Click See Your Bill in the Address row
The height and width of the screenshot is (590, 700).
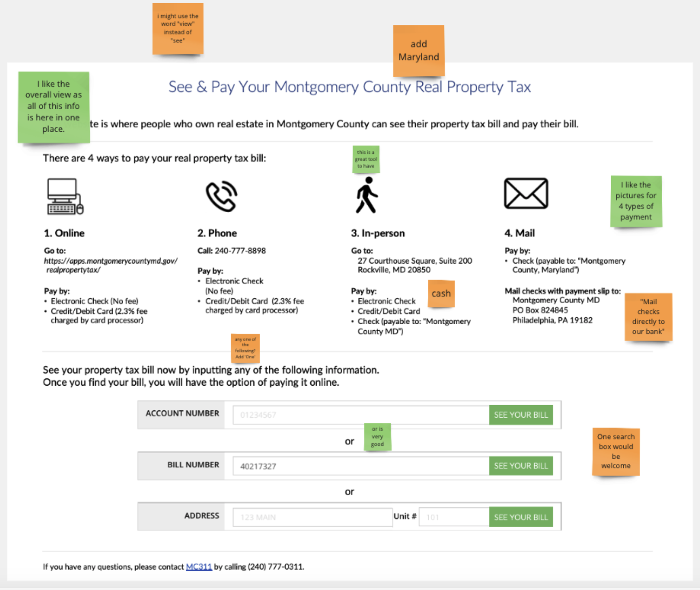(x=521, y=517)
